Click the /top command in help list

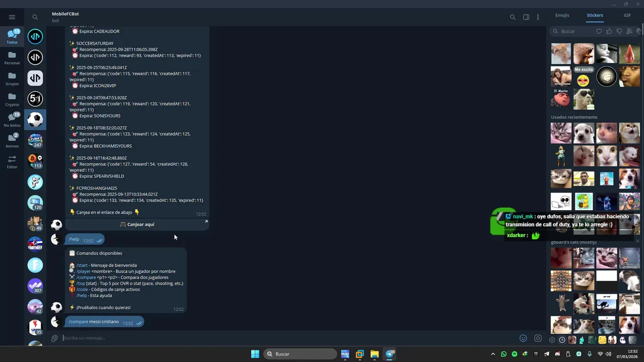pos(80,283)
